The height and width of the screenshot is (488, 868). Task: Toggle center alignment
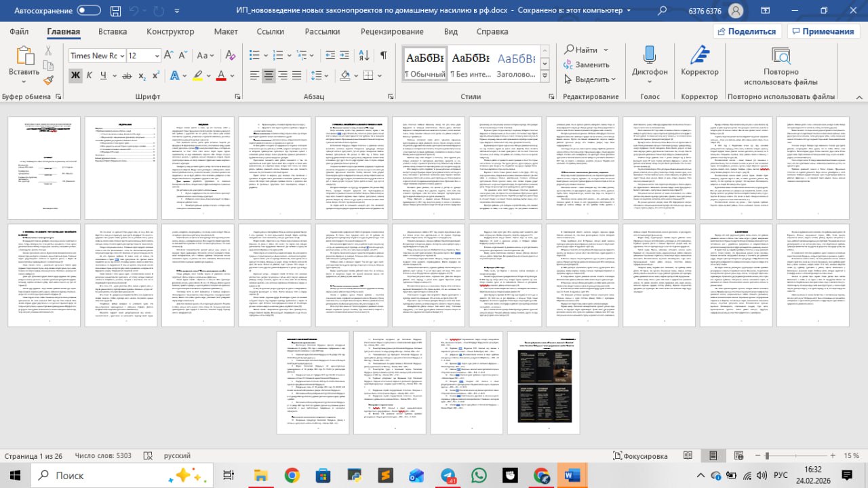tap(269, 75)
